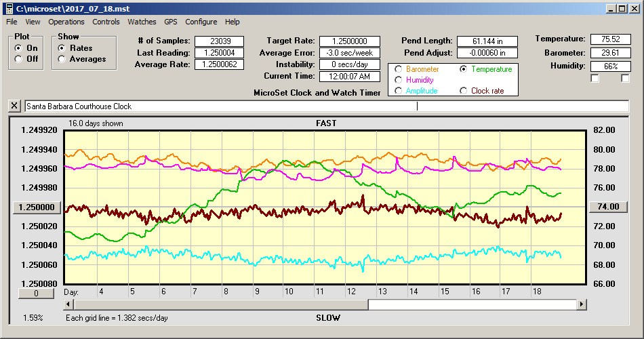Click the Pend Adjust field

click(487, 53)
